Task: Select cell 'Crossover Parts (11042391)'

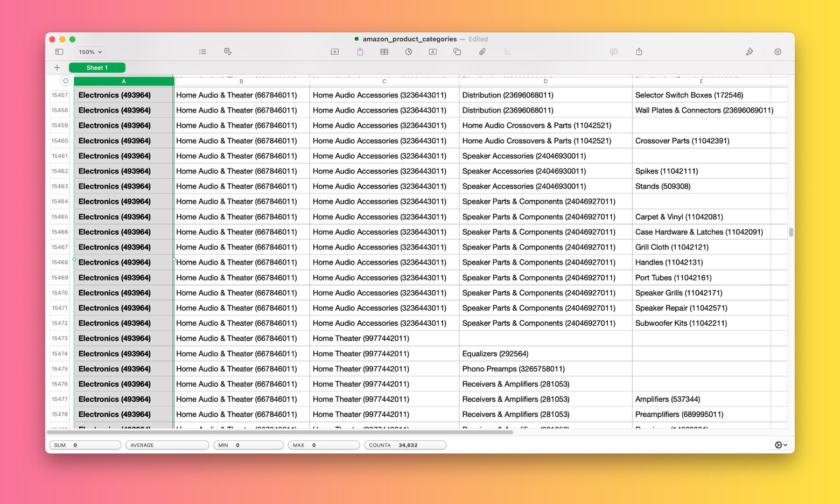Action: [701, 141]
